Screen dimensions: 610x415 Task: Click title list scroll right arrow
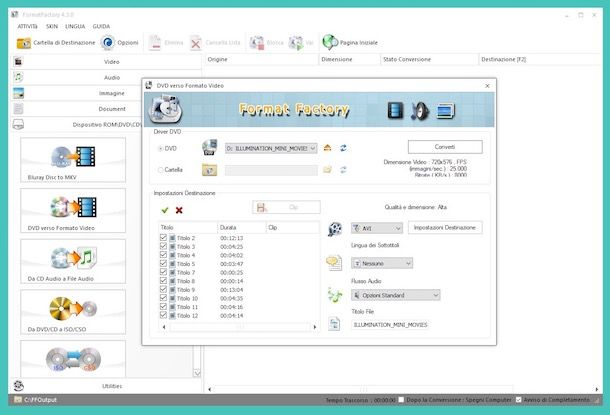pos(315,327)
